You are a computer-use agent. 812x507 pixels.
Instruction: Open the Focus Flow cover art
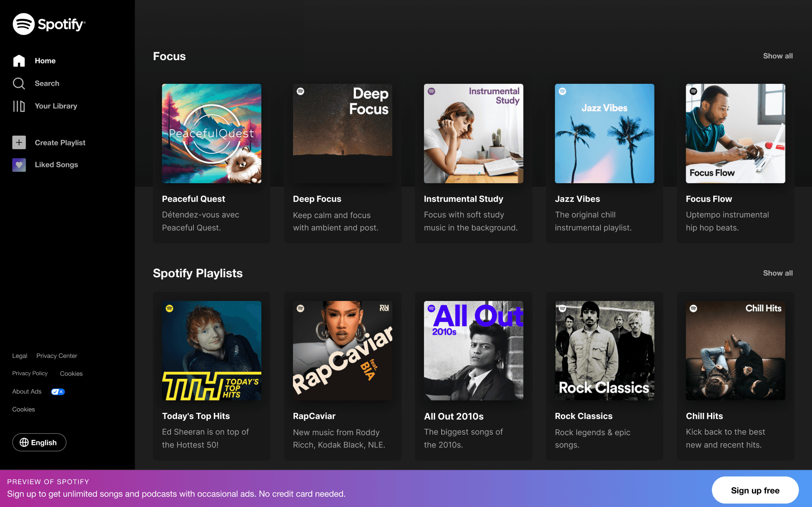pos(735,134)
